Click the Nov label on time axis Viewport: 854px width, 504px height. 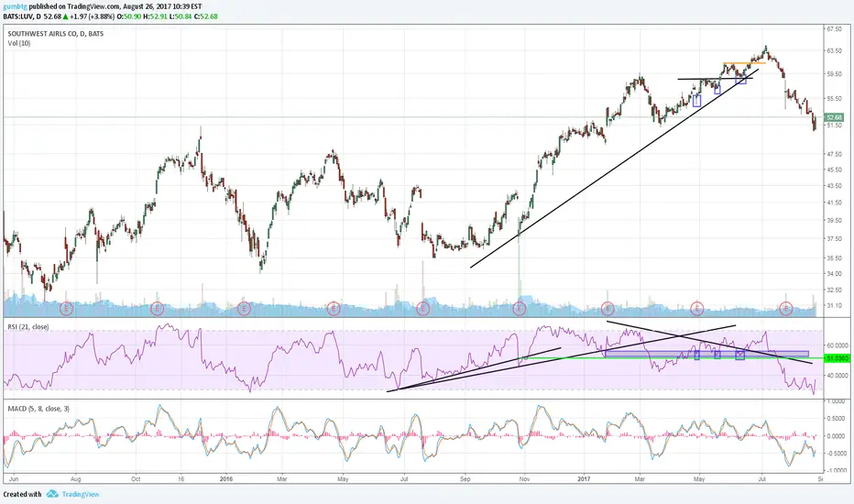pos(524,479)
